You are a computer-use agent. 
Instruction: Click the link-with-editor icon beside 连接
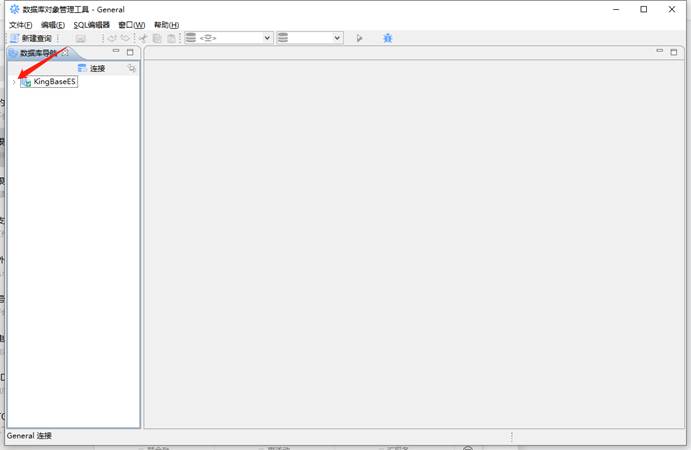click(x=131, y=68)
